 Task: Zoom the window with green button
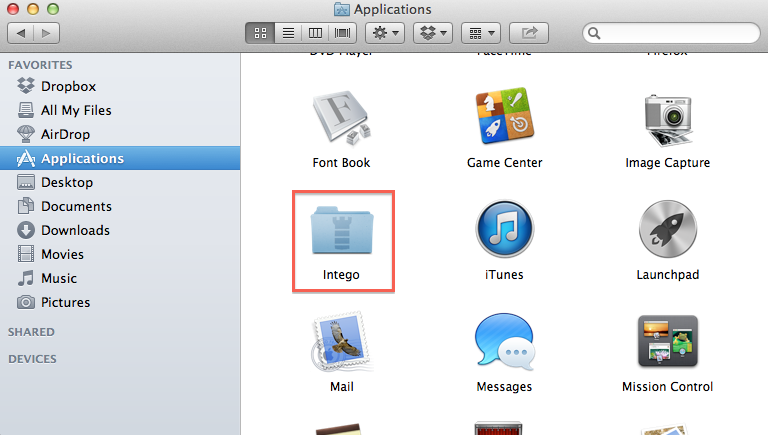point(53,9)
